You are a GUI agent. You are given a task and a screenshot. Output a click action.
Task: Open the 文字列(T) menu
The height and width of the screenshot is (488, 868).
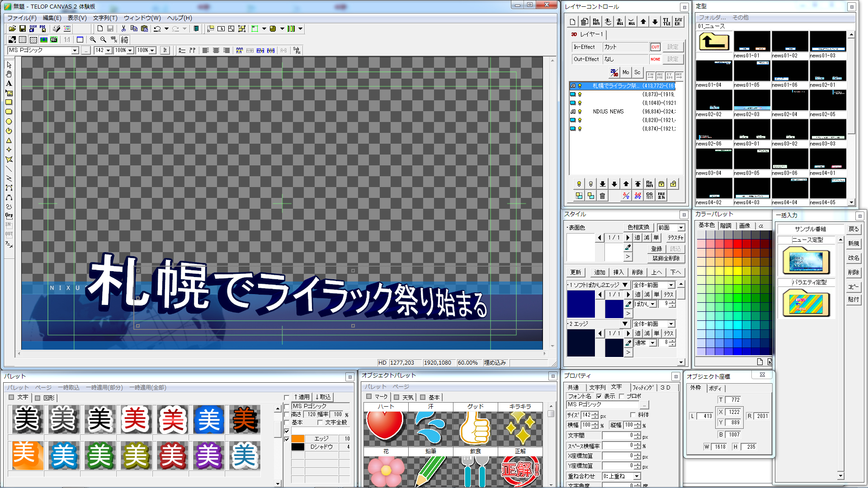click(x=105, y=18)
